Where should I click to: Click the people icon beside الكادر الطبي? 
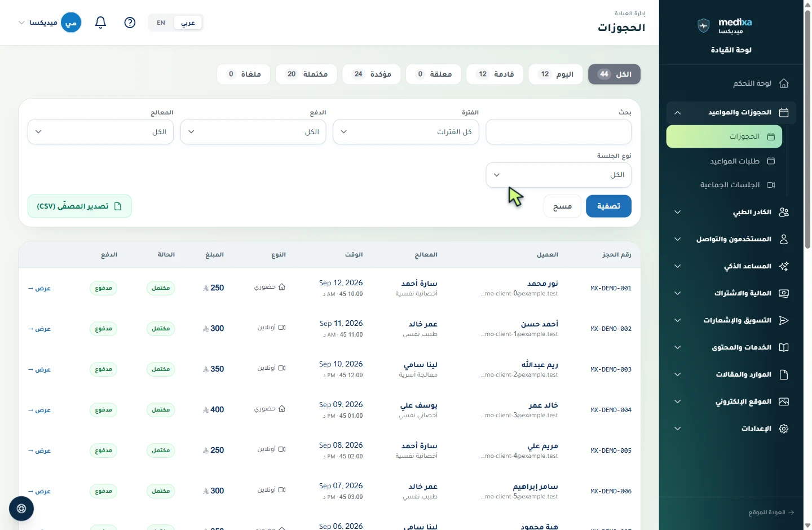pos(784,212)
